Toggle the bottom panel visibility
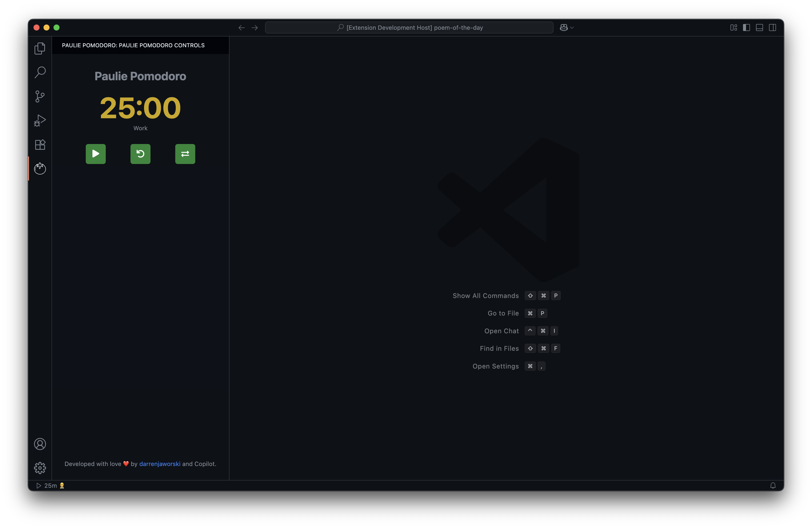812x528 pixels. coord(759,28)
